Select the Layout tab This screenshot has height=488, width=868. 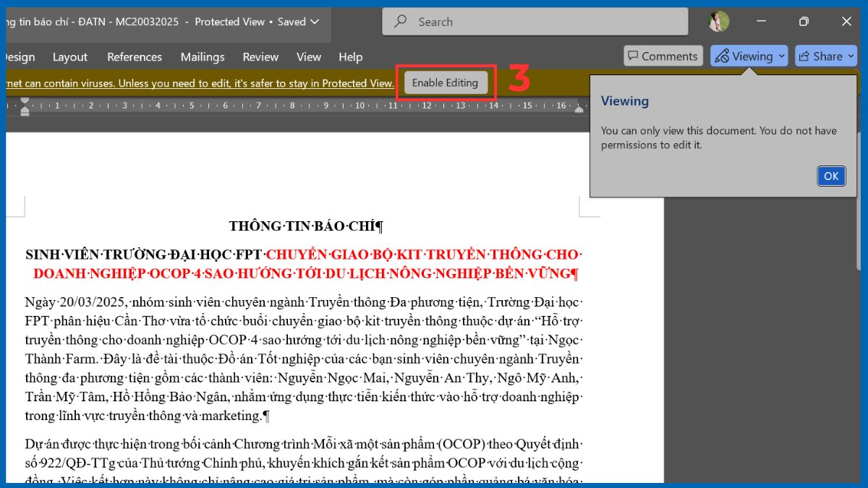(70, 56)
